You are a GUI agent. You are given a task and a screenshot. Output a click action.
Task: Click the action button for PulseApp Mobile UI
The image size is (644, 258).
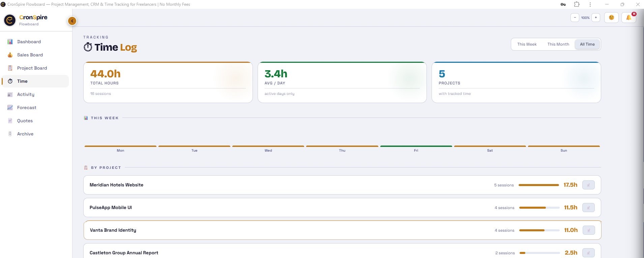pos(588,208)
